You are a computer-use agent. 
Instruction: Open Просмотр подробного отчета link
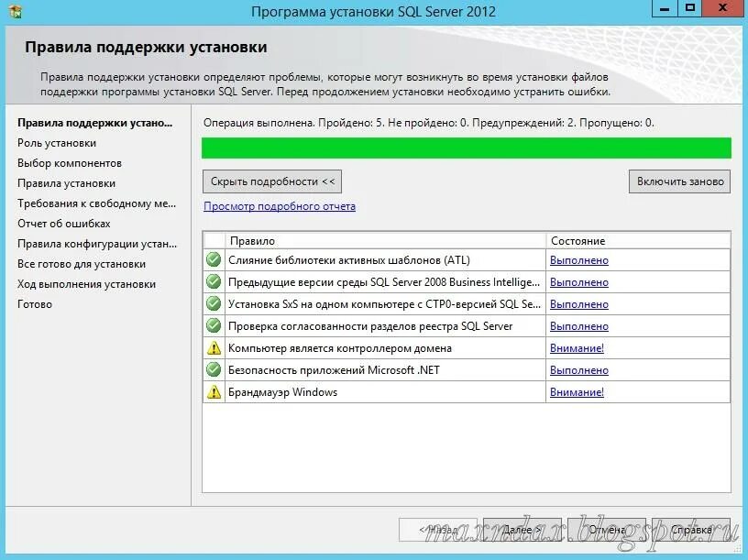tap(280, 206)
